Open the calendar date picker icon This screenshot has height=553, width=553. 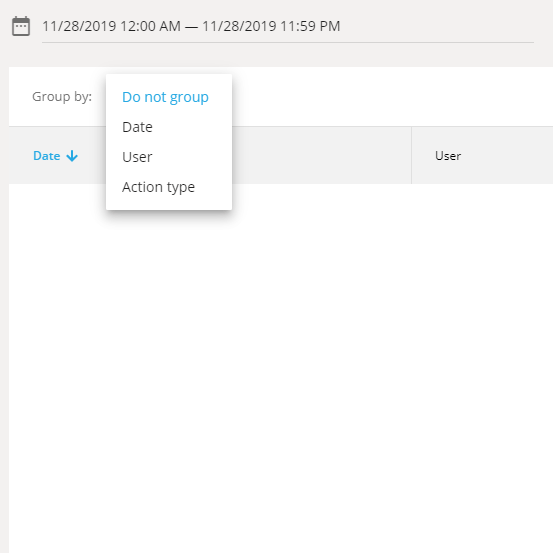point(21,26)
